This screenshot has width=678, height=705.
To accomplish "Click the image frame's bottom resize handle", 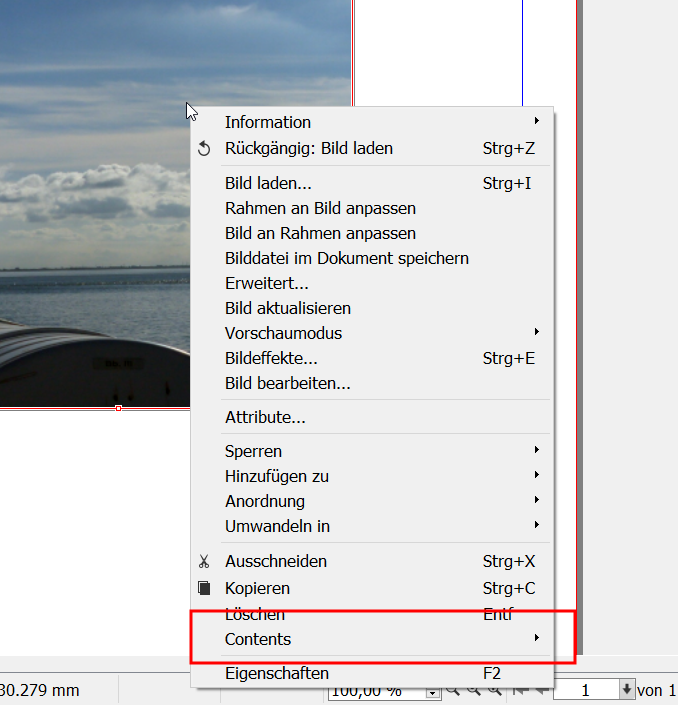I will coord(119,408).
